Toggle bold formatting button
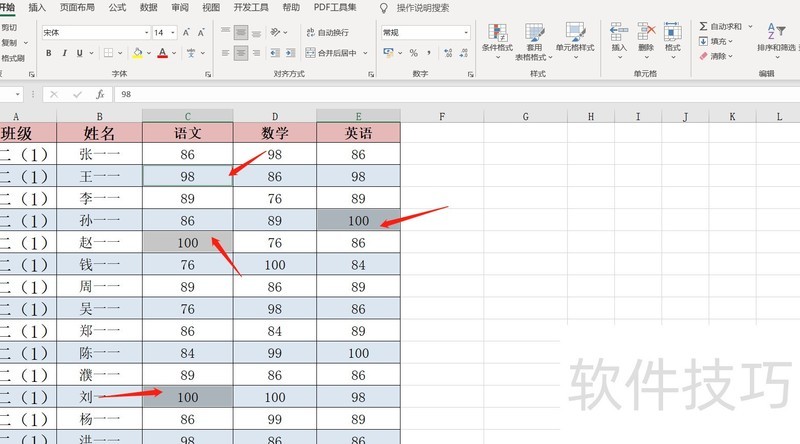This screenshot has width=800, height=444. 48,53
